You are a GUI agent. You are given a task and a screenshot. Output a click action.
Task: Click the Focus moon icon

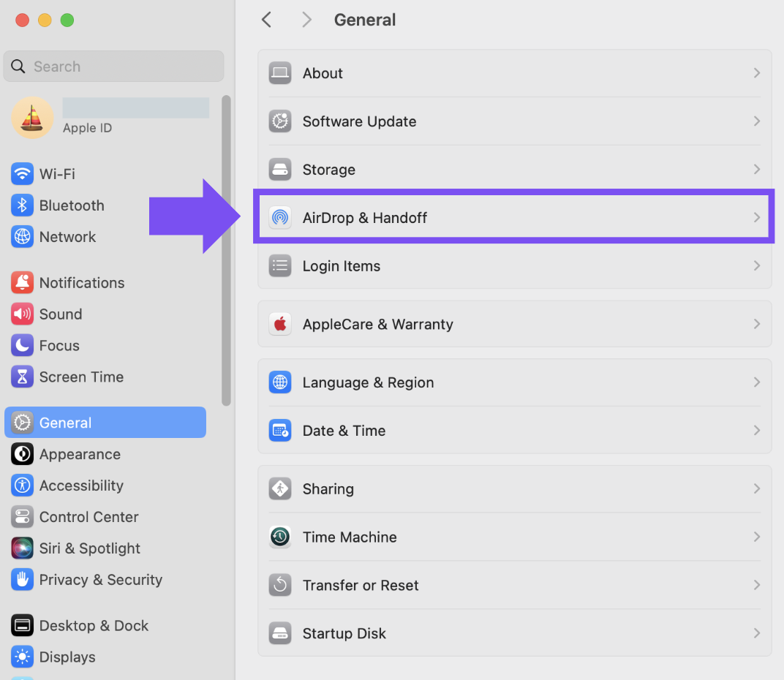click(x=22, y=346)
